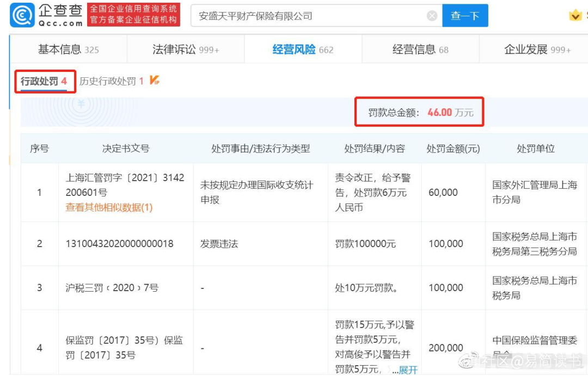Click document number 上海汇管罚字〔2021〕3142200601号

[x=125, y=185]
